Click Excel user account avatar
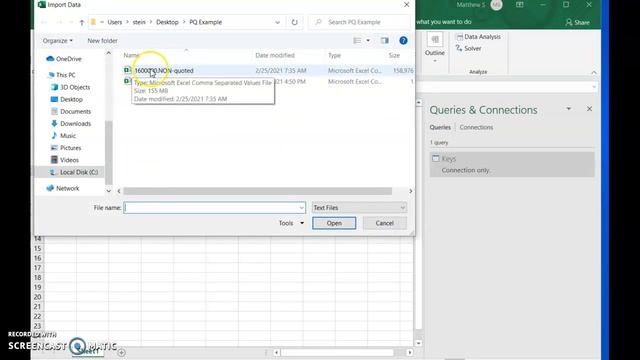640x360 pixels. [496, 5]
